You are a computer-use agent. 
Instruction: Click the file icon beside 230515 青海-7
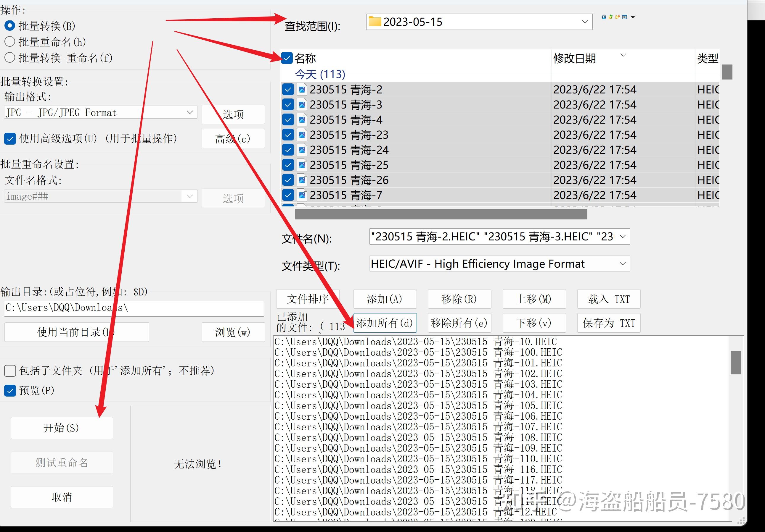point(302,195)
